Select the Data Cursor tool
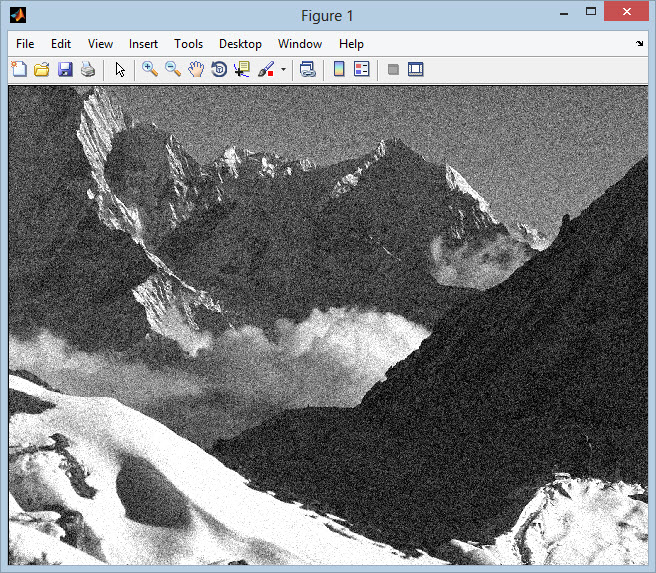Screen dimensions: 656x573 click(242, 69)
